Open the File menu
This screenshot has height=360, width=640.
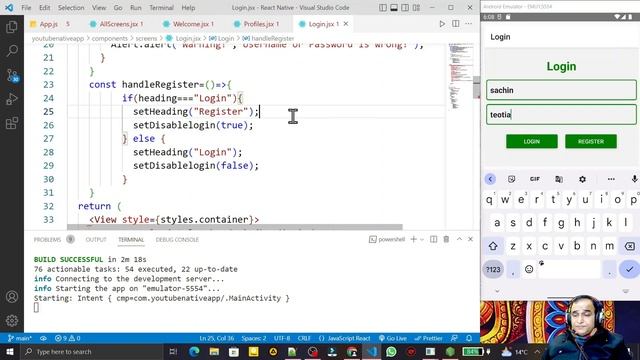coord(26,8)
